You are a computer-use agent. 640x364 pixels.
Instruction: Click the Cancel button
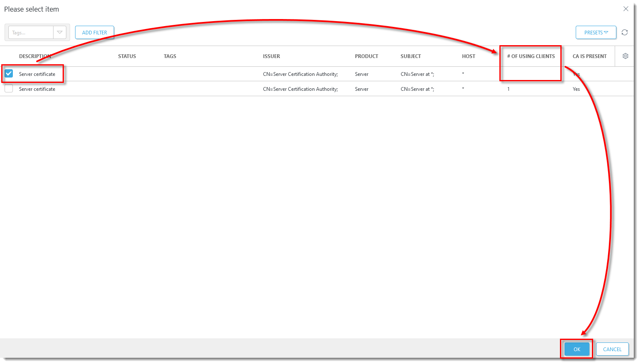pos(612,349)
